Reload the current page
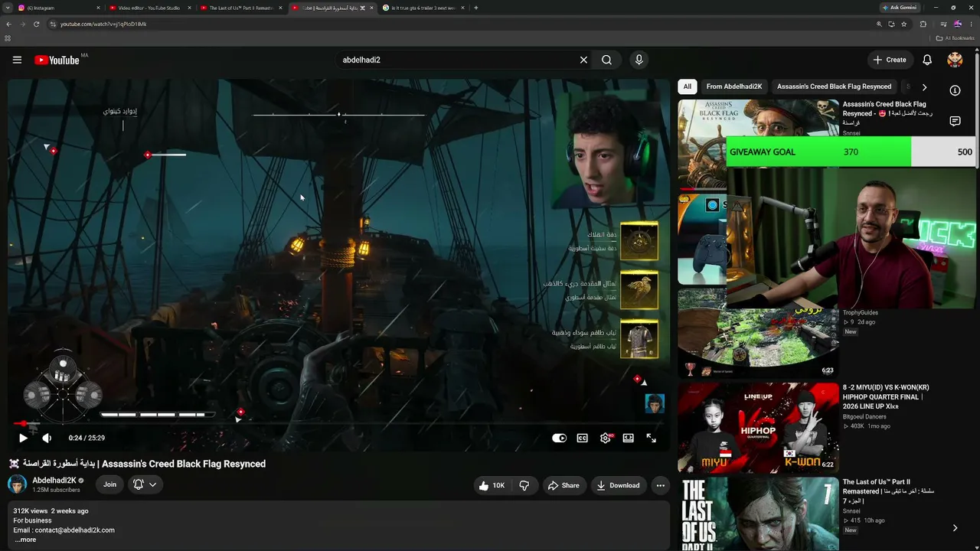Viewport: 980px width, 551px height. click(36, 24)
